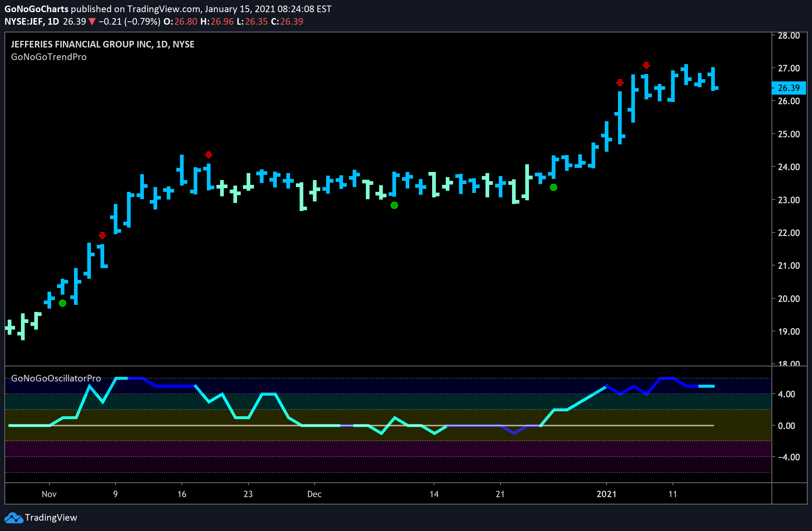
Task: Click the 9 date axis label
Action: point(116,494)
